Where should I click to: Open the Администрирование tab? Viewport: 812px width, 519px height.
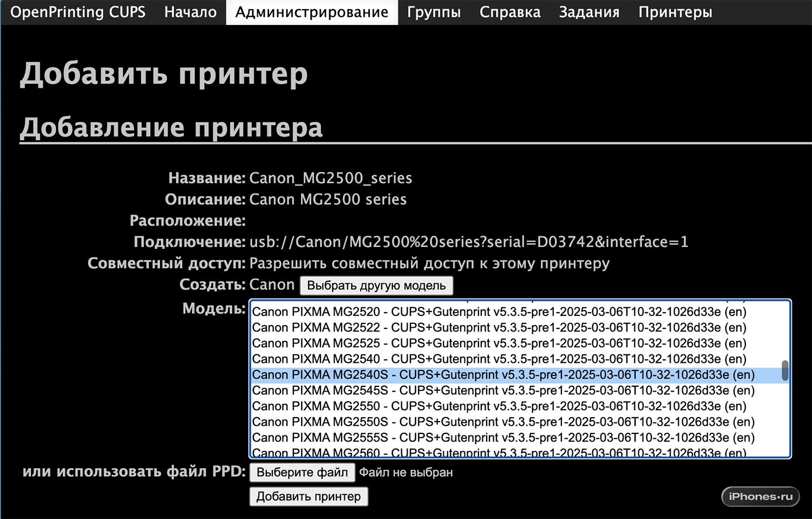point(312,12)
